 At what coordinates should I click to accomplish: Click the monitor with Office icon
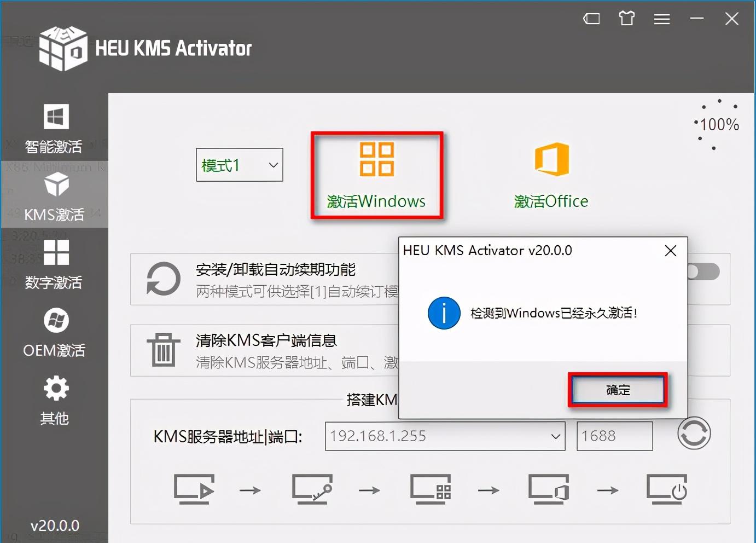[549, 489]
